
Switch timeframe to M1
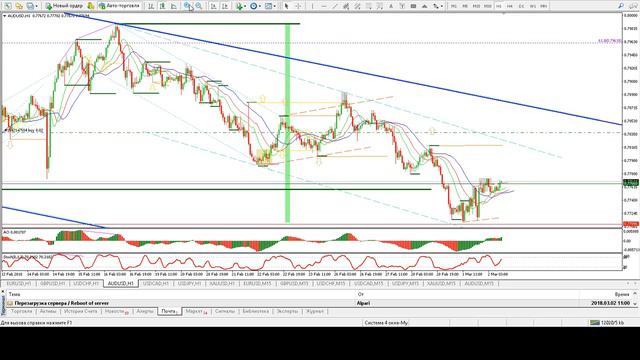click(x=453, y=6)
